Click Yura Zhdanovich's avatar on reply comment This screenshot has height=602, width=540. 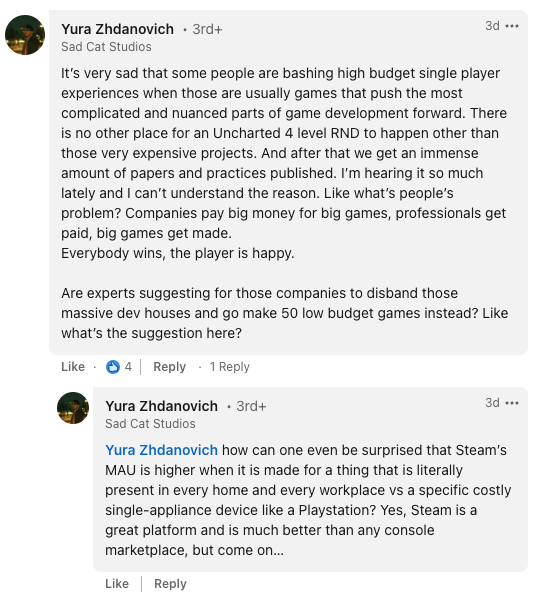(x=73, y=408)
